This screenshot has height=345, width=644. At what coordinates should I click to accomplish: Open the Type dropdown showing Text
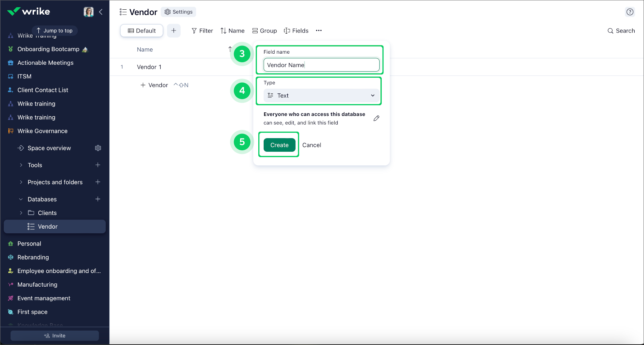pyautogui.click(x=321, y=96)
